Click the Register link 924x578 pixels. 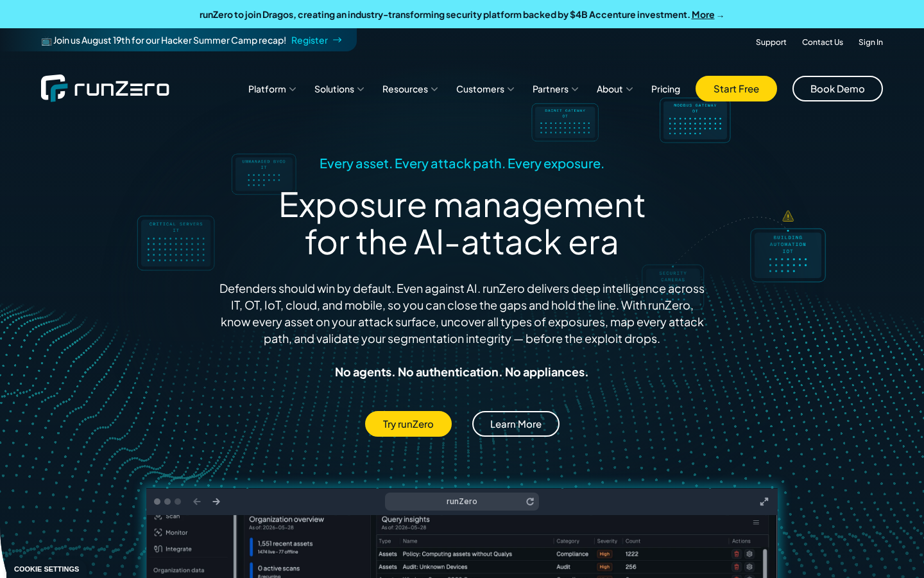click(309, 40)
